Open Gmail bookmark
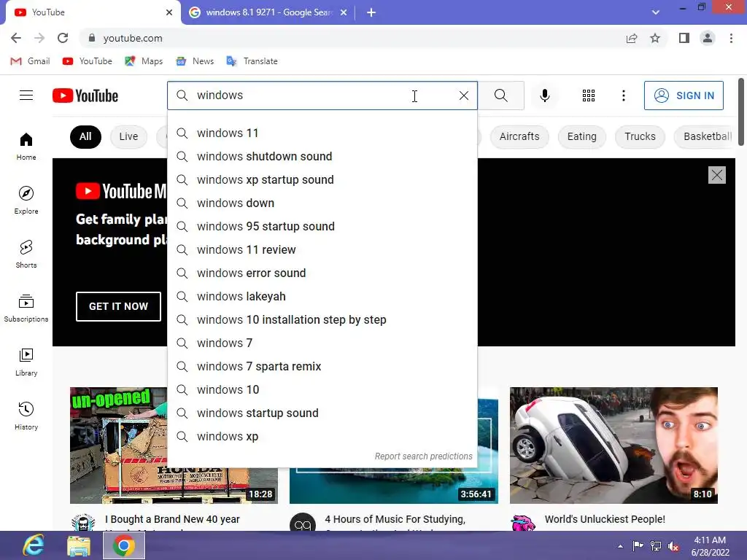This screenshot has width=747, height=560. tap(30, 61)
